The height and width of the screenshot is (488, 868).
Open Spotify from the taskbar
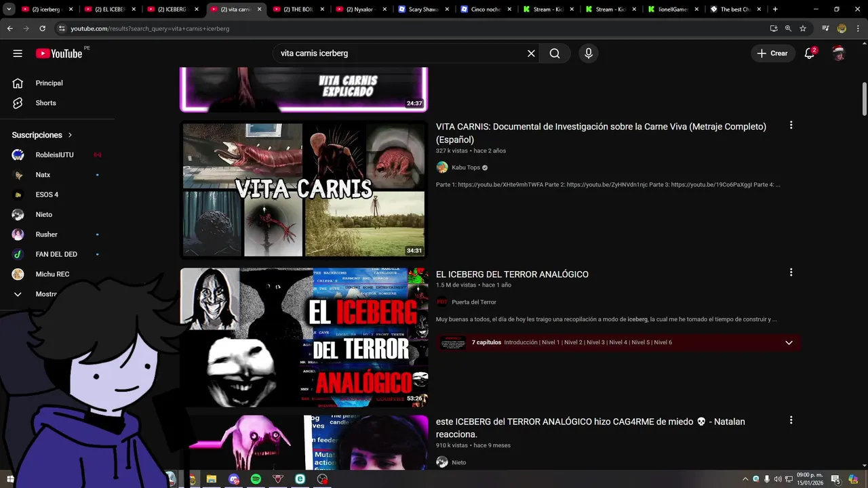point(256,479)
